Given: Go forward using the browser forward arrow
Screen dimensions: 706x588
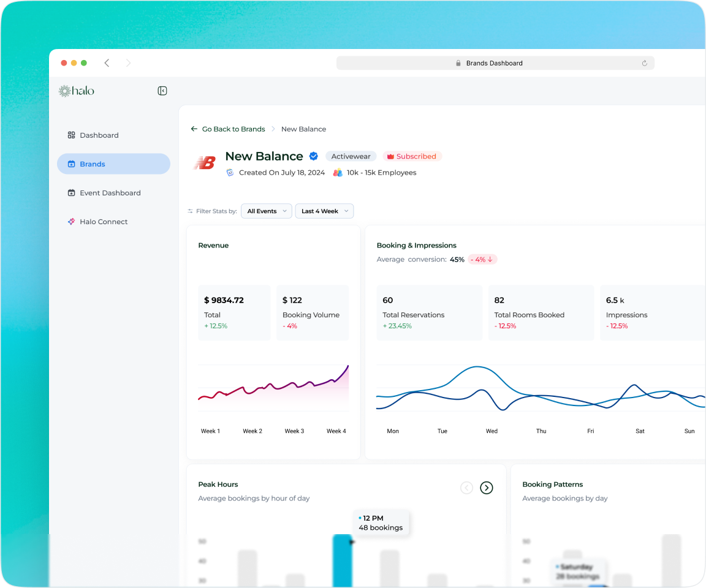Looking at the screenshot, I should click(x=128, y=63).
